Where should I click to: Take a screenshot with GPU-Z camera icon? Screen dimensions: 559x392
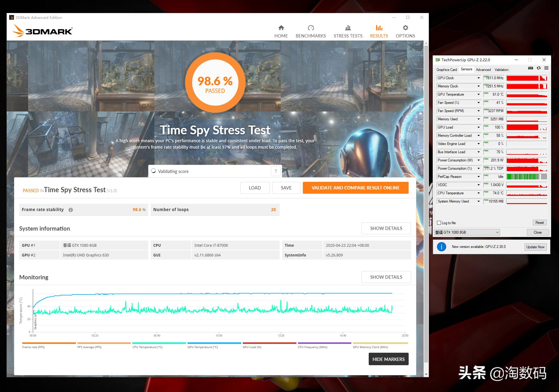pos(530,68)
